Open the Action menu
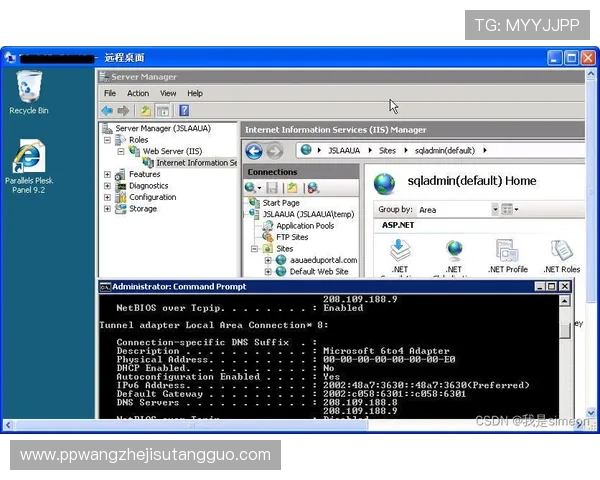 (x=138, y=93)
